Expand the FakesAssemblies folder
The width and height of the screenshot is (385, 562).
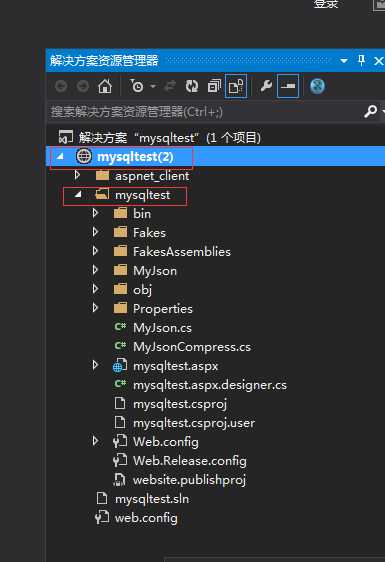95,251
